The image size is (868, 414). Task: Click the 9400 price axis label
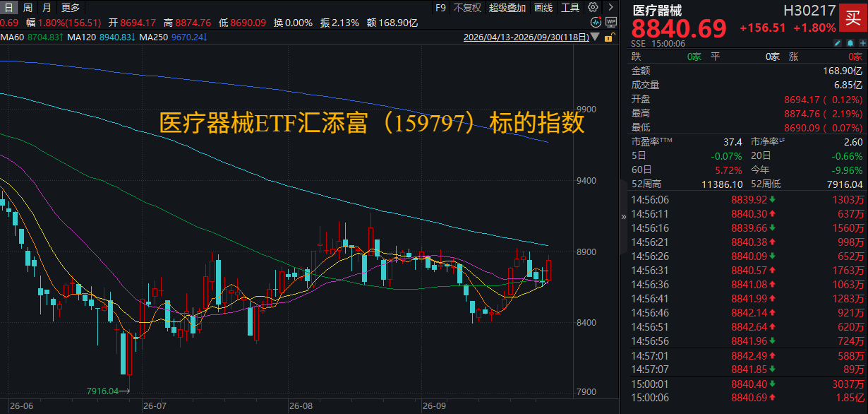pos(586,181)
